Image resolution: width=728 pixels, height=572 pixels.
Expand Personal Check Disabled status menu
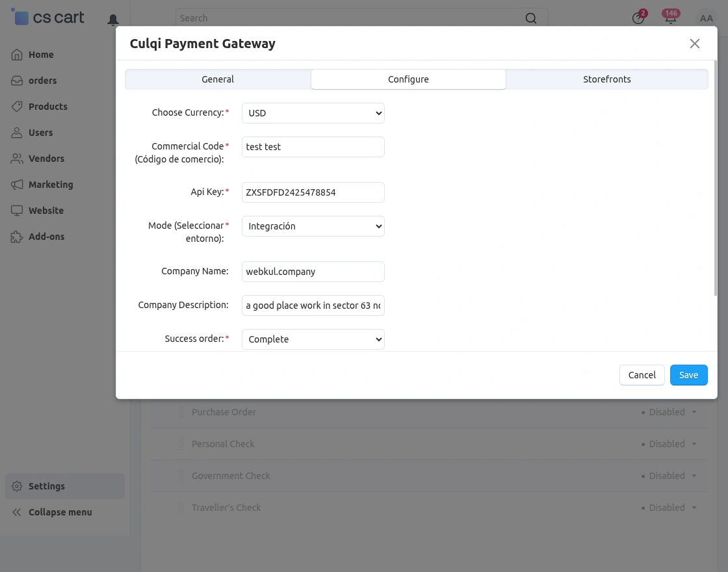click(669, 444)
